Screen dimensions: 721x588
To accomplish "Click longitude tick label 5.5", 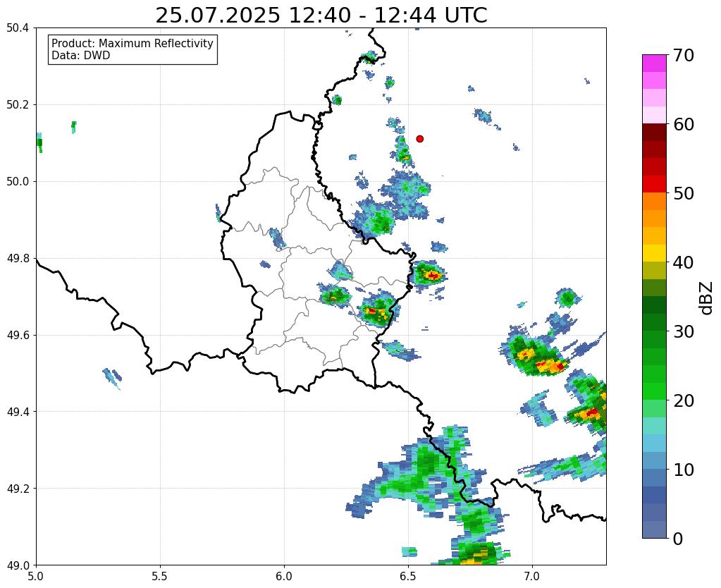I will coord(160,577).
